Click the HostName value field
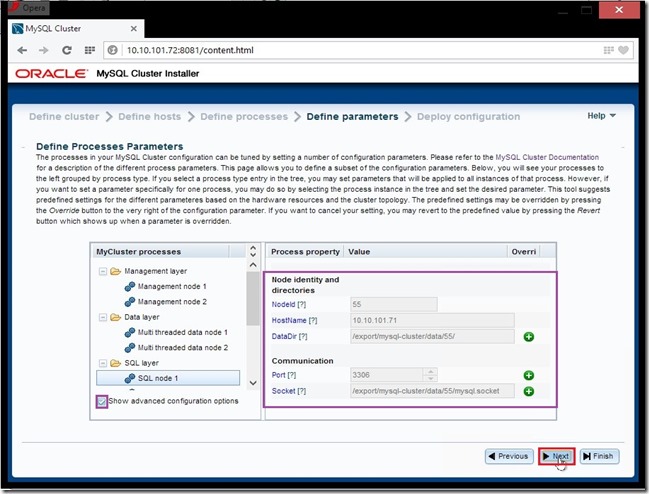649x494 pixels. pyautogui.click(x=432, y=320)
